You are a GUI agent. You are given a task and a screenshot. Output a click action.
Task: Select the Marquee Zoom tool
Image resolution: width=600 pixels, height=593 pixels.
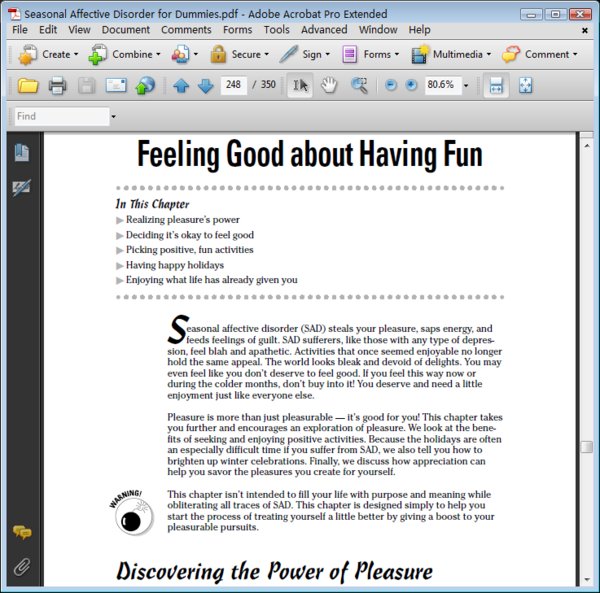(x=359, y=85)
